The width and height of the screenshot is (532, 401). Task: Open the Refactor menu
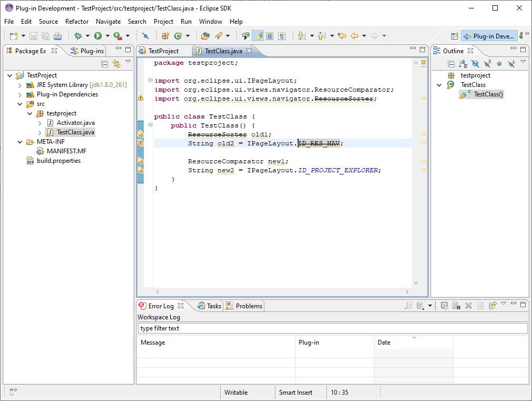(76, 22)
